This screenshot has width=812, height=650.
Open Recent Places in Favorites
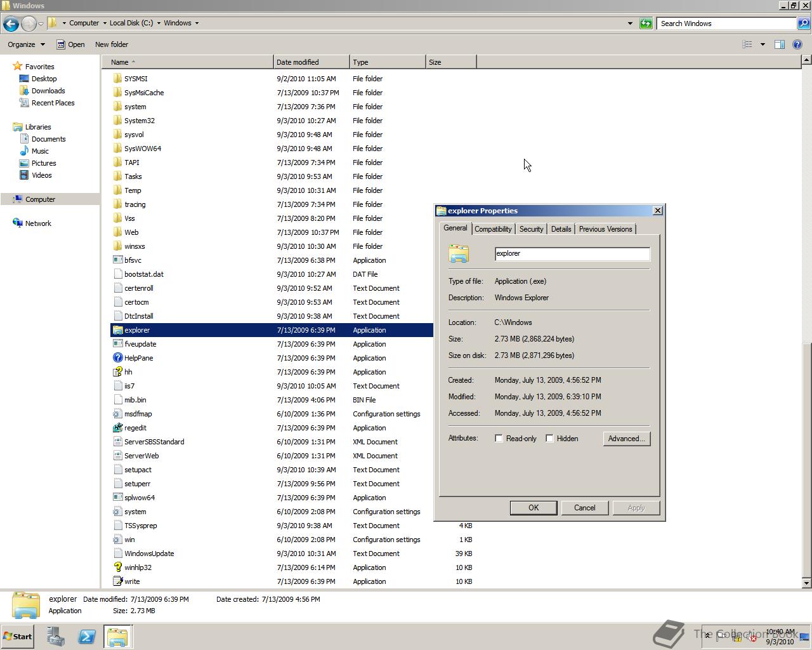(53, 103)
